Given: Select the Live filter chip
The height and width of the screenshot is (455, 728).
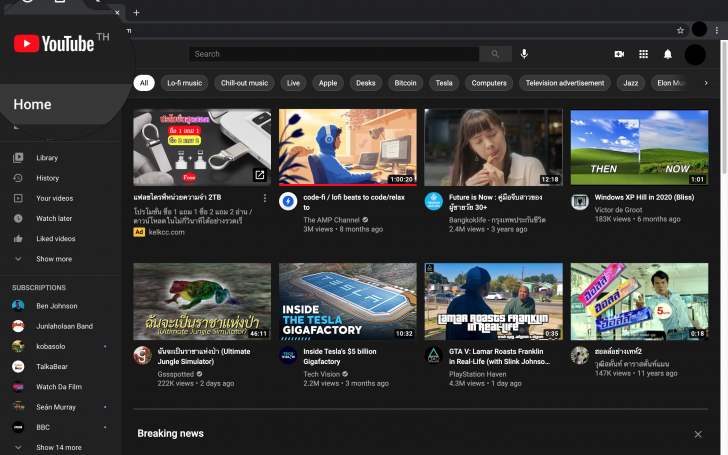Looking at the screenshot, I should pos(293,83).
